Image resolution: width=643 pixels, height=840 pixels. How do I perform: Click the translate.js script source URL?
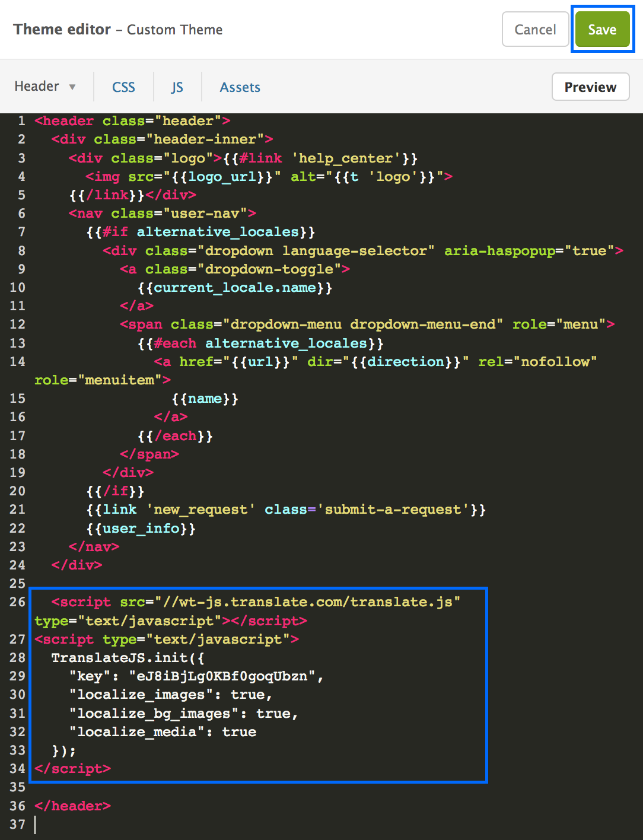pyautogui.click(x=307, y=602)
